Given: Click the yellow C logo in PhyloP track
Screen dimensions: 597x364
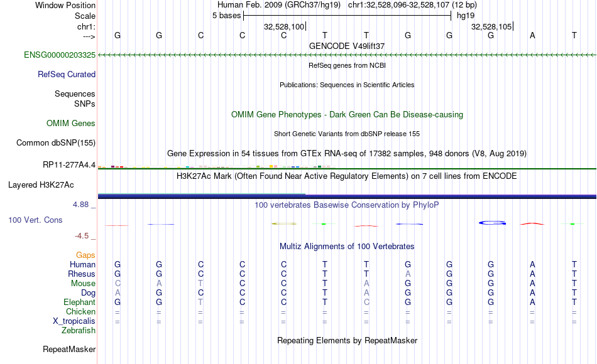Looking at the screenshot, I should pos(284,223).
